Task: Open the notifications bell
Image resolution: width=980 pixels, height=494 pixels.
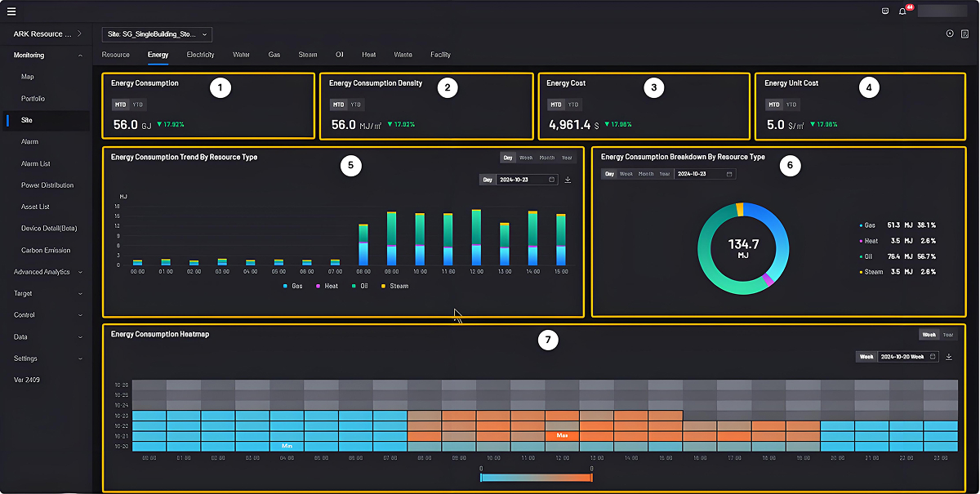Action: (x=902, y=11)
